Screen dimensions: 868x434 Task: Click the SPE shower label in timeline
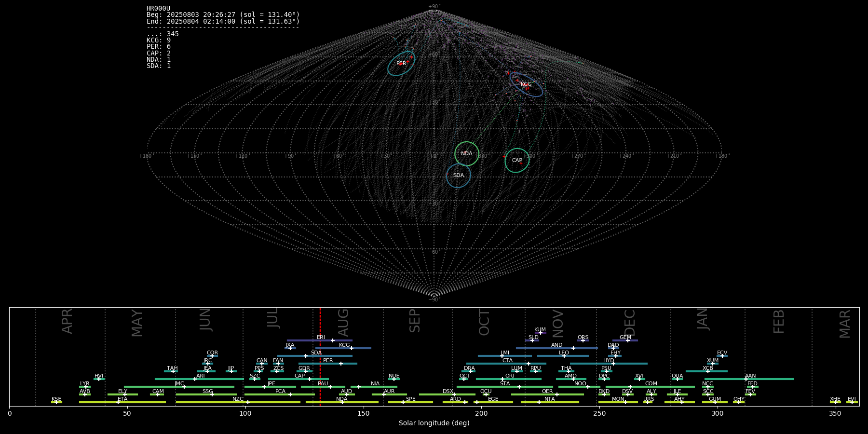(x=411, y=399)
